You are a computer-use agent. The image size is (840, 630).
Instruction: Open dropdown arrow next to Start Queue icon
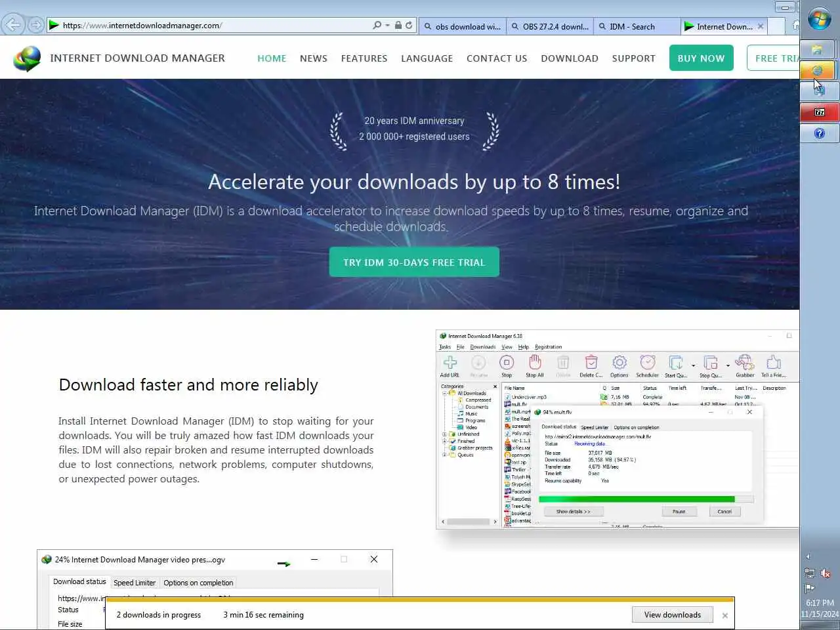(693, 366)
